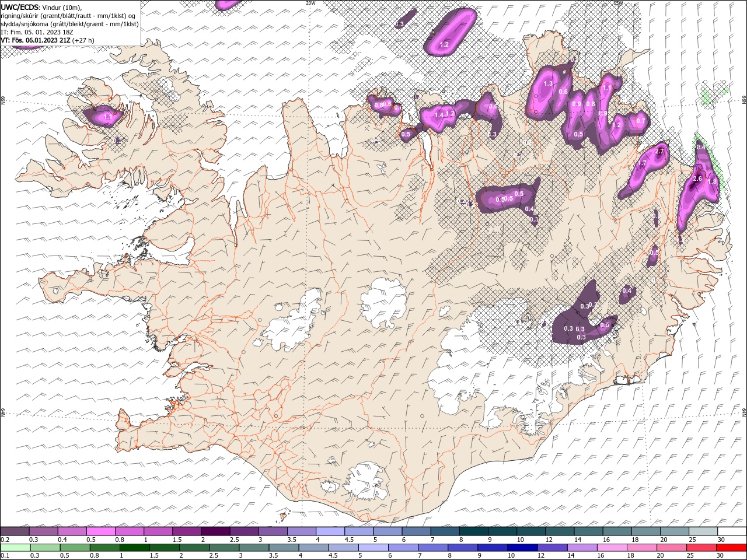Click the 'rigning/skúrir' legend description line
747x560 pixels.
point(68,16)
